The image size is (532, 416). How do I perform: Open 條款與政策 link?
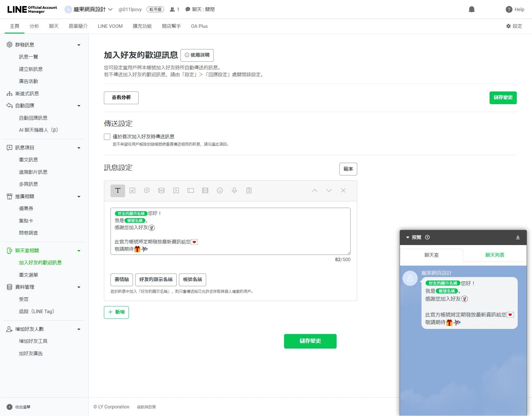click(x=146, y=407)
